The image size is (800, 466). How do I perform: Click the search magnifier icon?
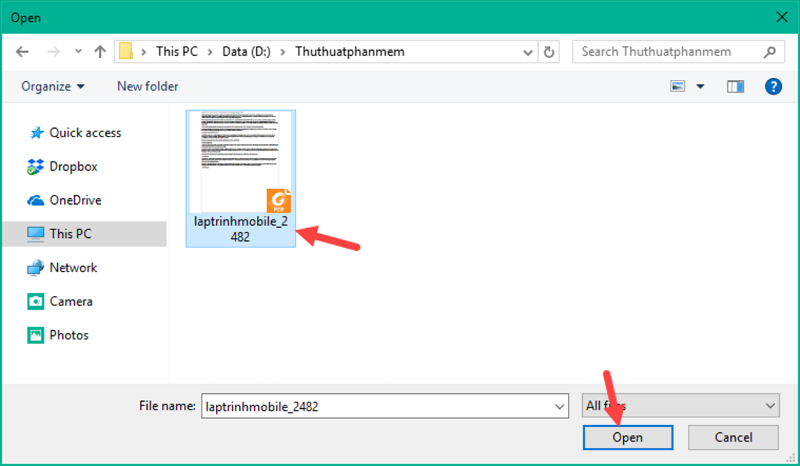pyautogui.click(x=768, y=51)
